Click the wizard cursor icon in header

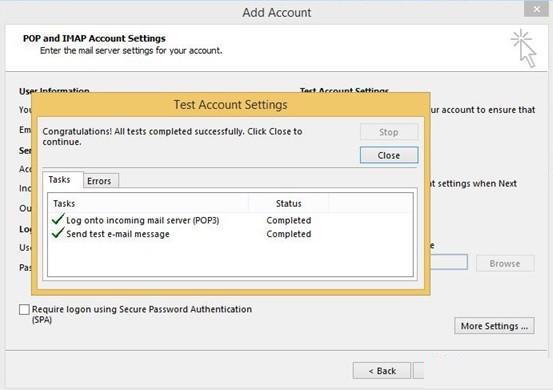(524, 48)
